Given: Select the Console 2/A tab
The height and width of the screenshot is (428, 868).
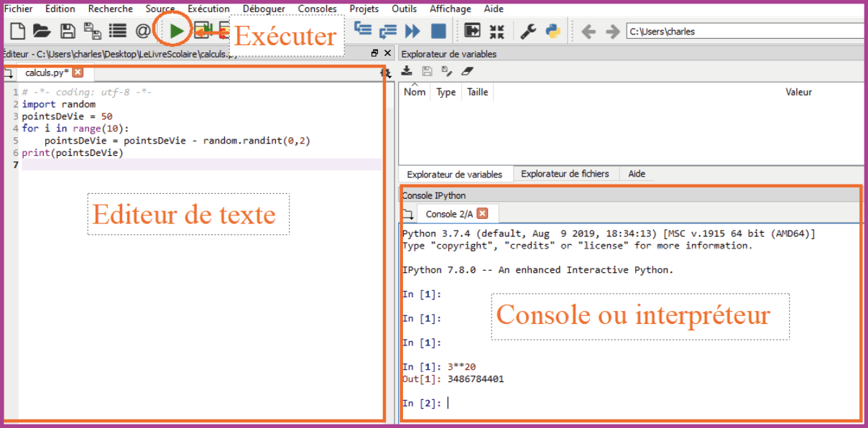Looking at the screenshot, I should tap(449, 213).
